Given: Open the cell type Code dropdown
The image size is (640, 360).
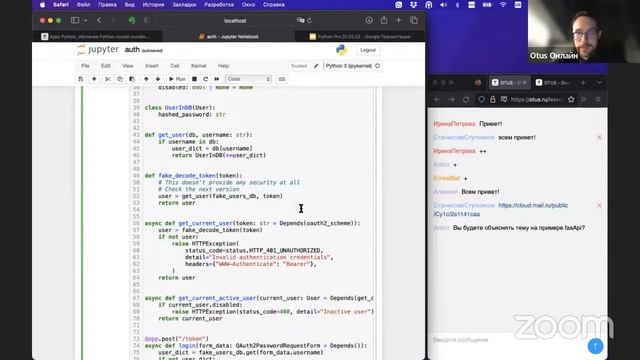Looking at the screenshot, I should 248,79.
